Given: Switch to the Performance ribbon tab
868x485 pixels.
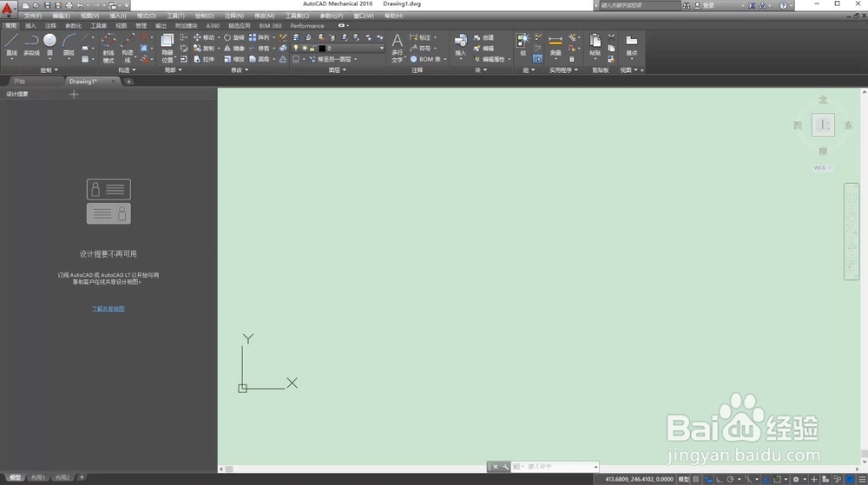Looking at the screenshot, I should (x=307, y=26).
